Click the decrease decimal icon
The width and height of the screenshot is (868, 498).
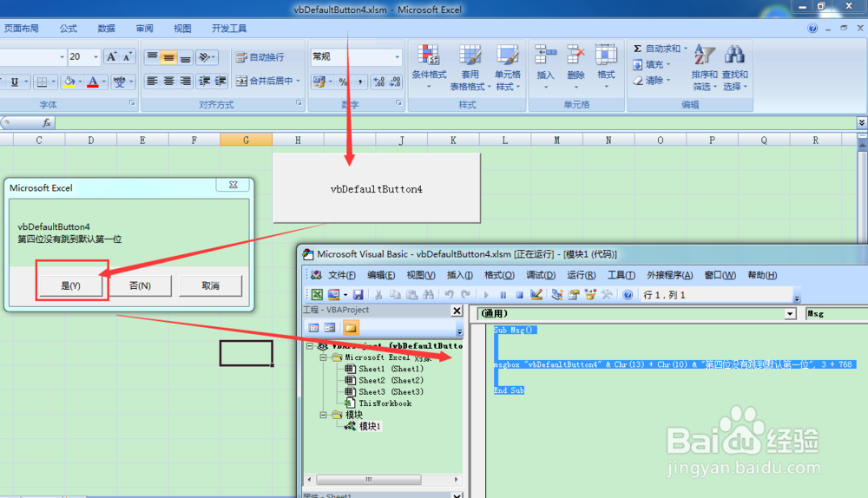[395, 82]
